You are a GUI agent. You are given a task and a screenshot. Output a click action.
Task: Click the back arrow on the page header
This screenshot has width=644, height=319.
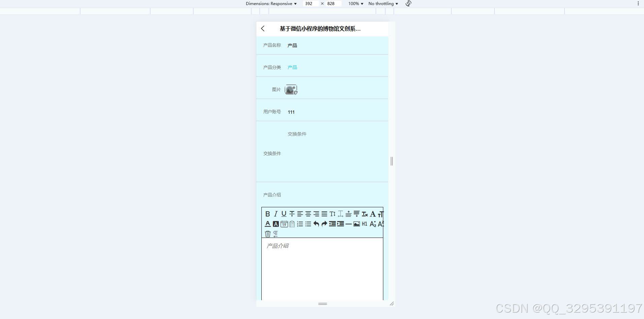point(263,29)
